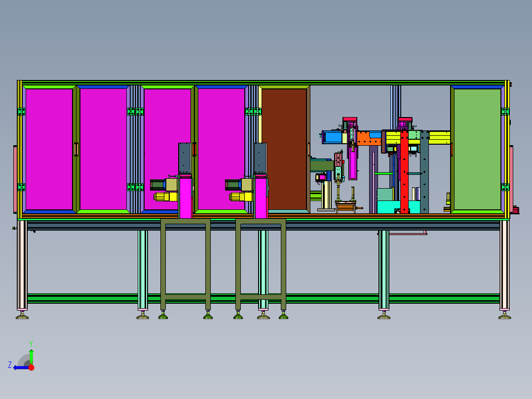Select the light green end panel of the enclosure
This screenshot has width=532, height=399.
[x=477, y=149]
